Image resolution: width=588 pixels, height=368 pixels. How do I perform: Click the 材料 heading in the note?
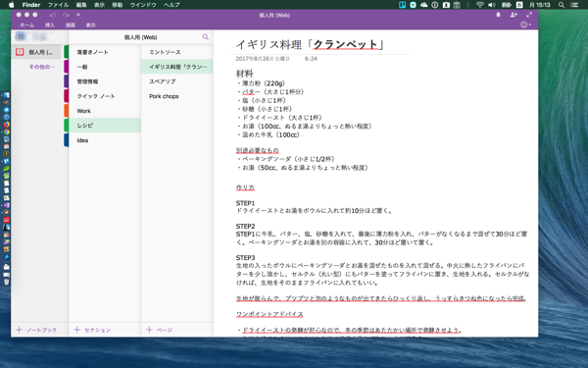click(x=244, y=74)
